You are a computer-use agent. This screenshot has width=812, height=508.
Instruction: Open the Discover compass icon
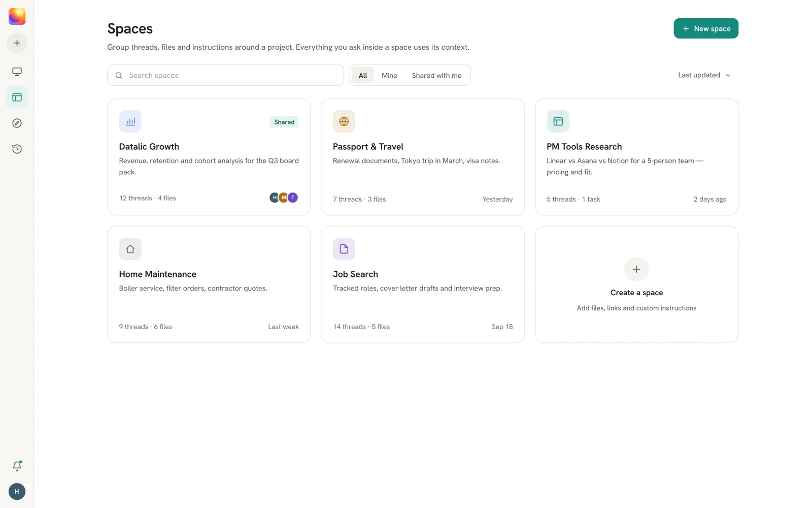coord(17,123)
